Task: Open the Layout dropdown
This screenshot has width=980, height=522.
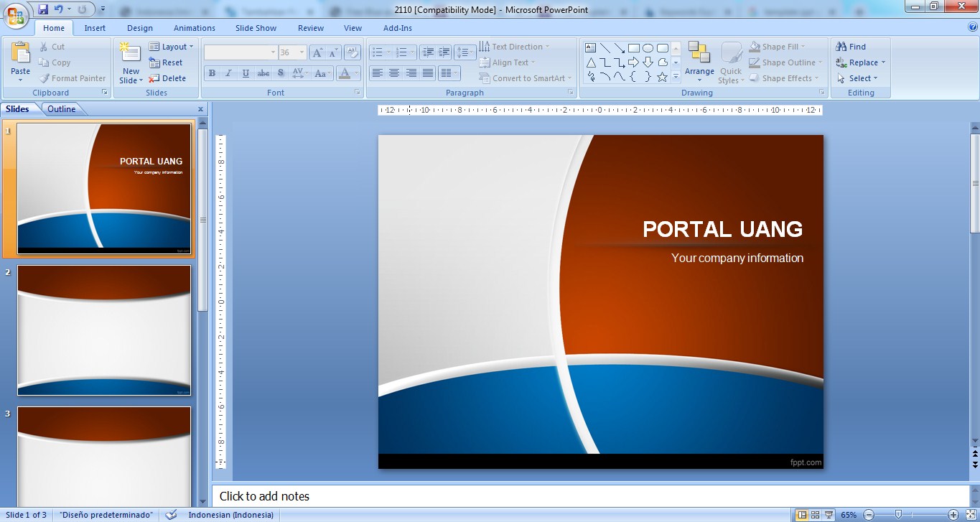Action: click(x=172, y=47)
